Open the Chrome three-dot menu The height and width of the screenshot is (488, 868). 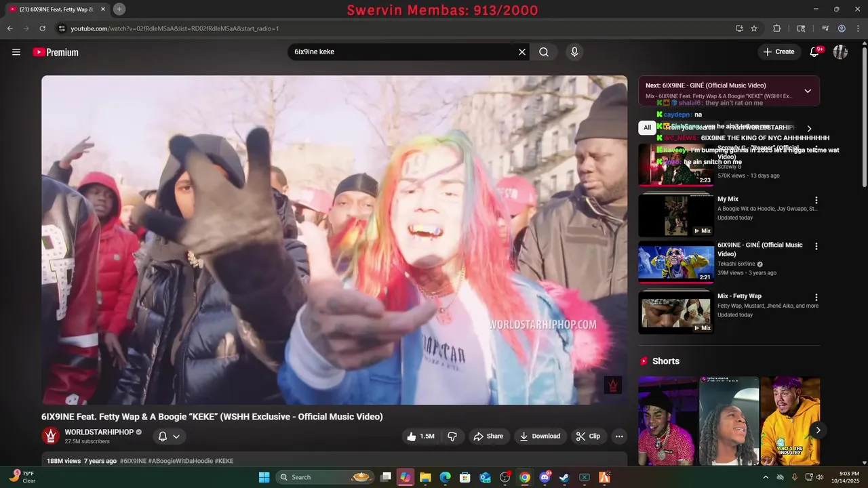[859, 28]
